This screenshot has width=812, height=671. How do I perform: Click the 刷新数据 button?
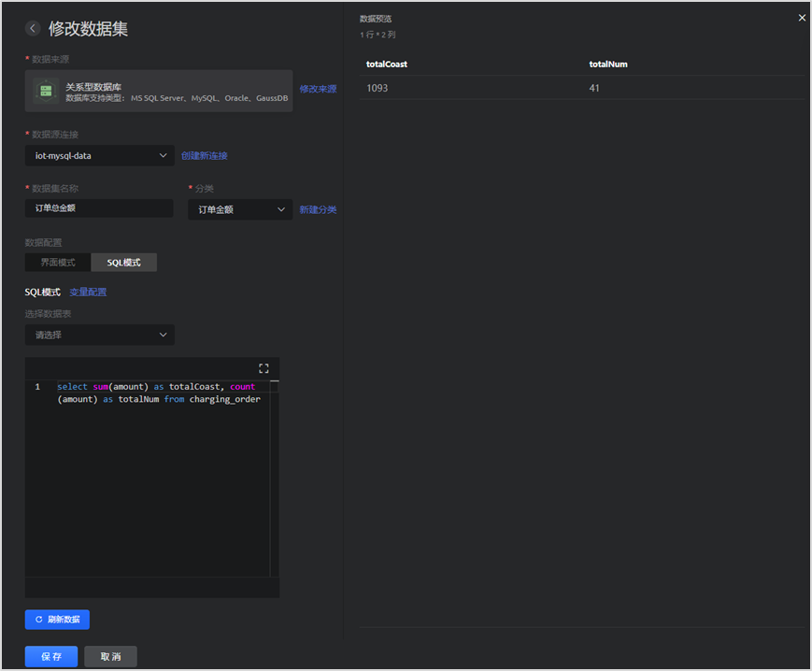(57, 620)
